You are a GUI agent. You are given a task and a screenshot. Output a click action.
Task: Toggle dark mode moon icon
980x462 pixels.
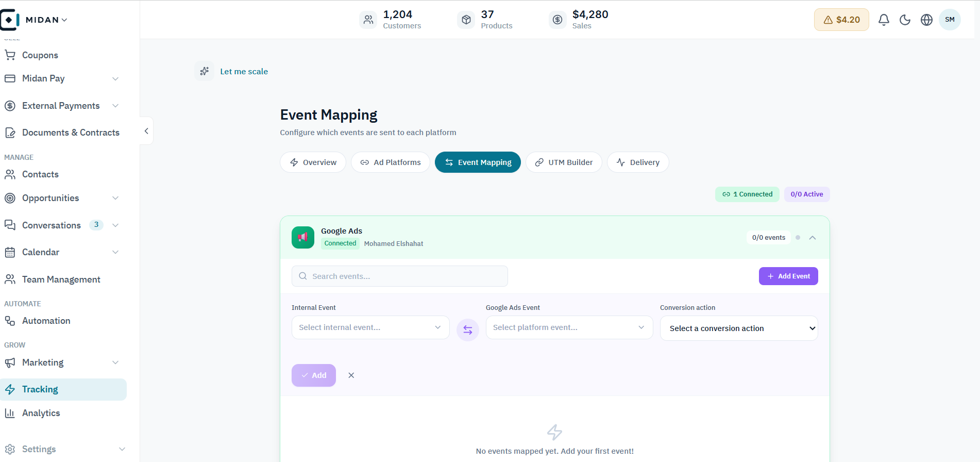click(x=905, y=20)
